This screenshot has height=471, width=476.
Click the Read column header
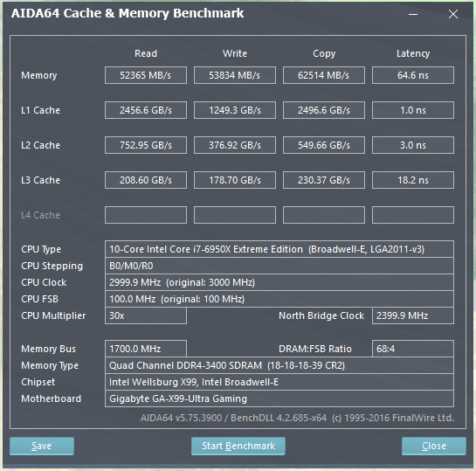tap(146, 53)
